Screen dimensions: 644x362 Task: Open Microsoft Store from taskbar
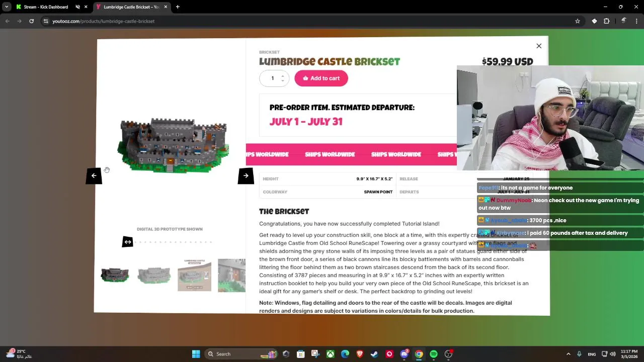[x=300, y=354]
